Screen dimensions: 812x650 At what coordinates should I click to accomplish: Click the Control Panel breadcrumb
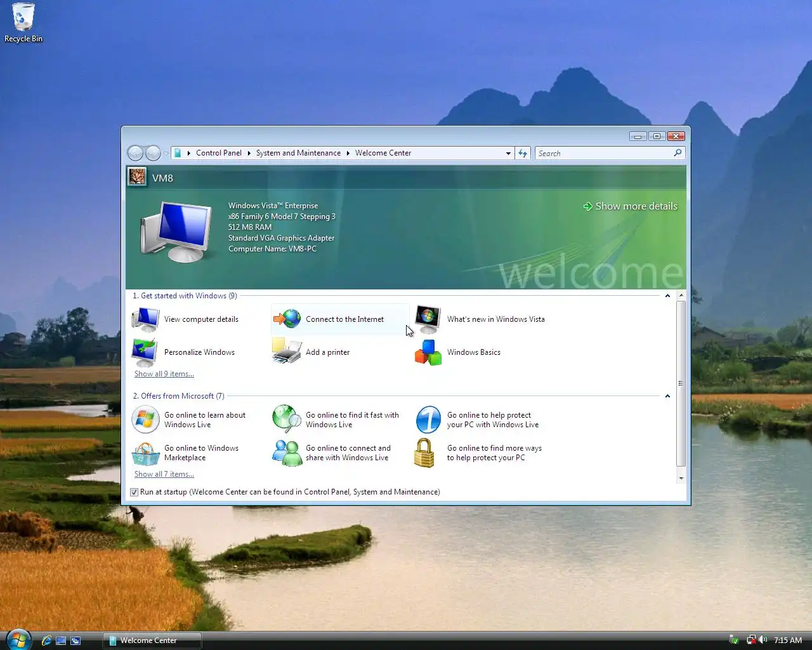pos(219,153)
